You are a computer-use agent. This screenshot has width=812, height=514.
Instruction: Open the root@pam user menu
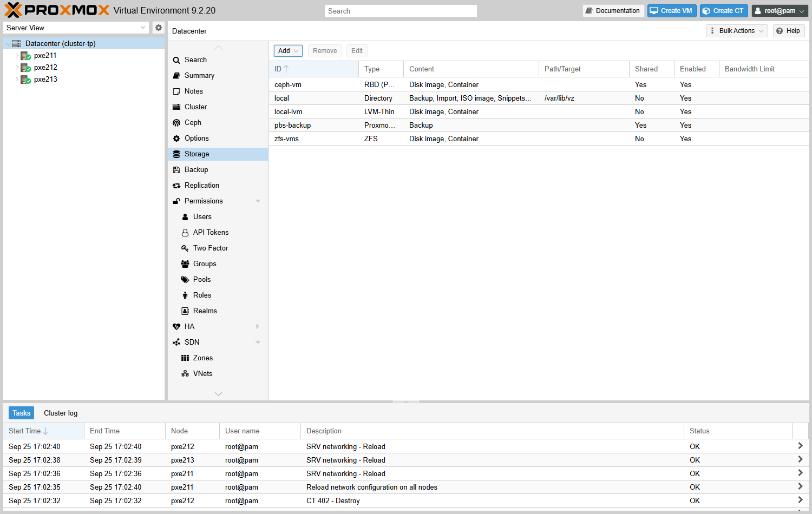point(780,11)
